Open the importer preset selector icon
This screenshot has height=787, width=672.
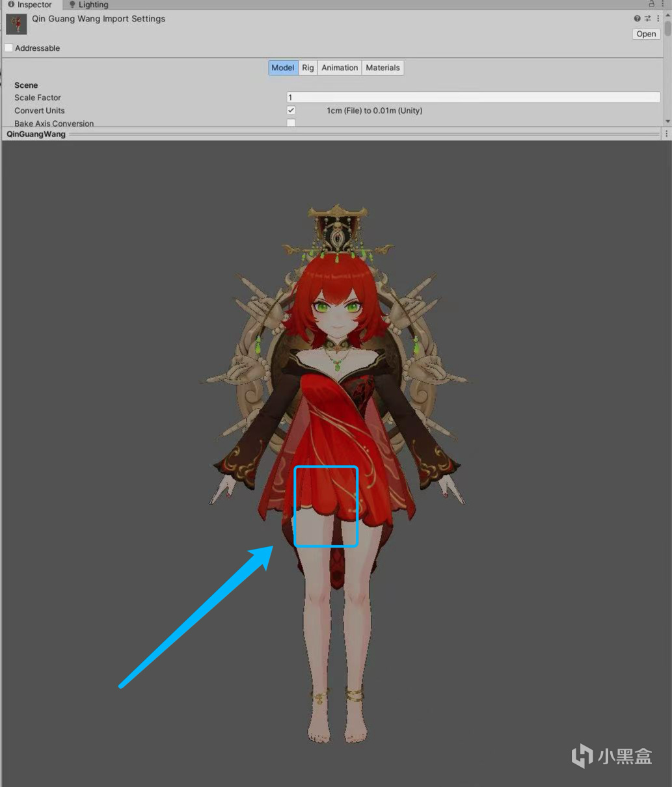click(647, 19)
